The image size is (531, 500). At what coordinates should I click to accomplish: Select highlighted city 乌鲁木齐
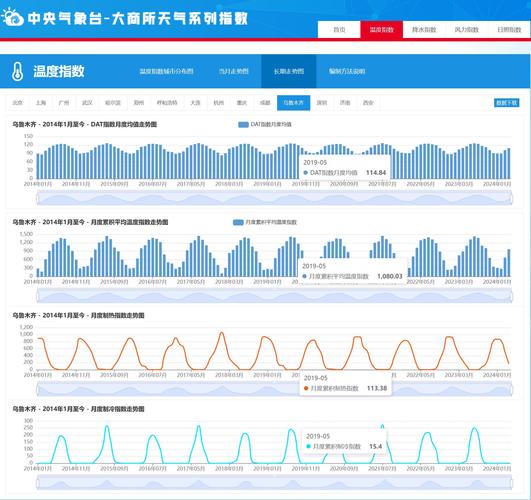[x=293, y=103]
